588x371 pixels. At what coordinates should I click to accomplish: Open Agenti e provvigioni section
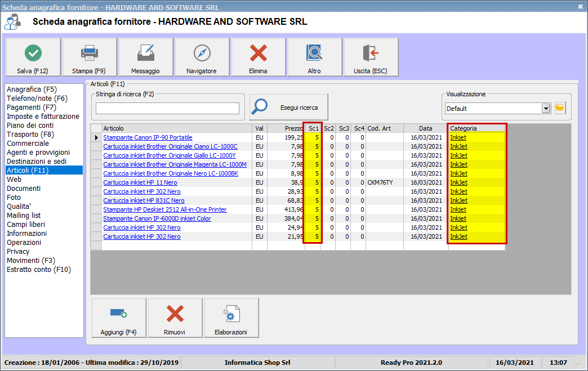point(38,152)
